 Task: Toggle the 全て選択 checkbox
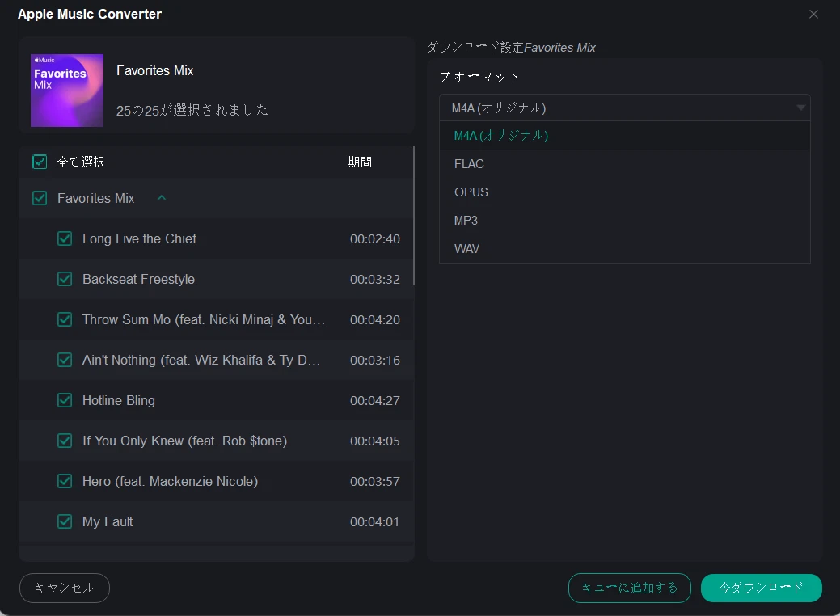pos(40,162)
